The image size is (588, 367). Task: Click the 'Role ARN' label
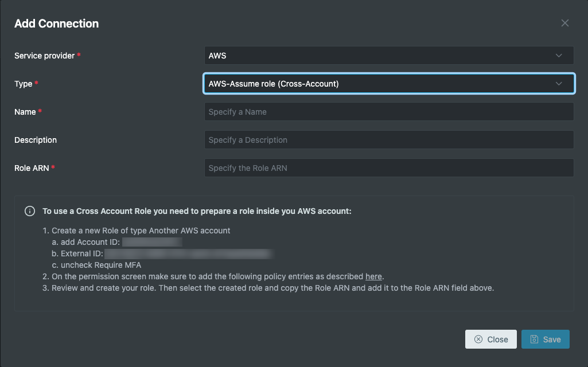[x=32, y=168]
